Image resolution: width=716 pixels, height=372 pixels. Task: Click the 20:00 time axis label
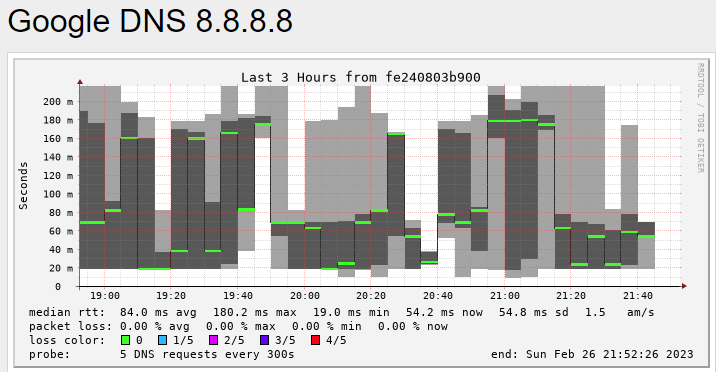(305, 296)
